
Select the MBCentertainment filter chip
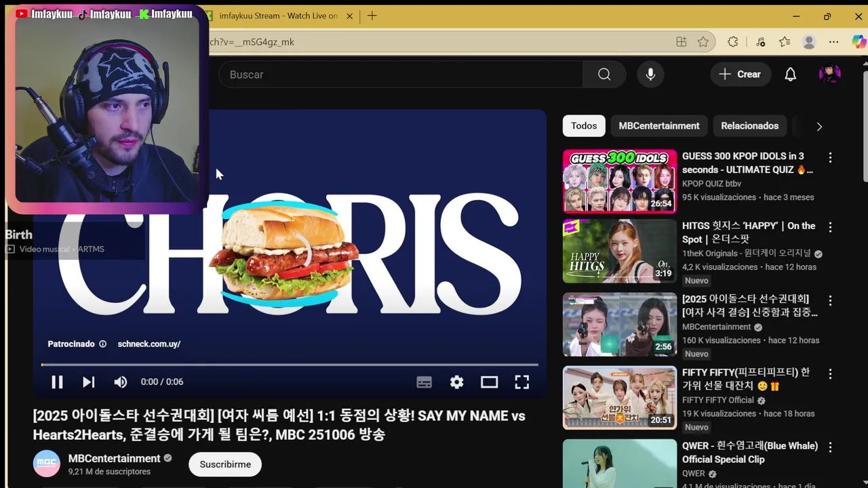pyautogui.click(x=659, y=126)
